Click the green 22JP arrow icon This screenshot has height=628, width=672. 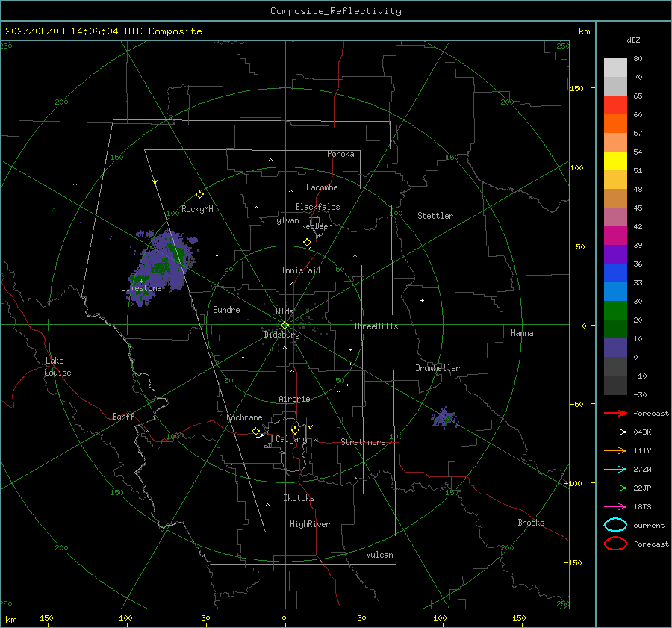615,488
